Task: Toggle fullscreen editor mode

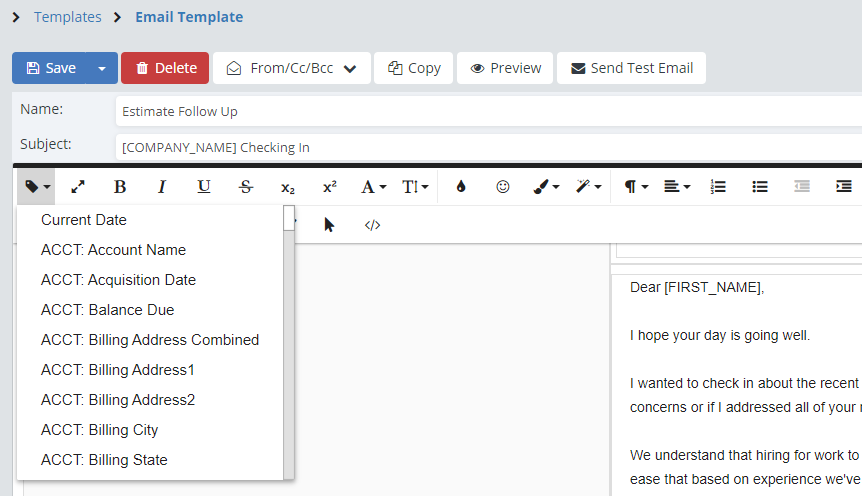Action: [x=78, y=187]
